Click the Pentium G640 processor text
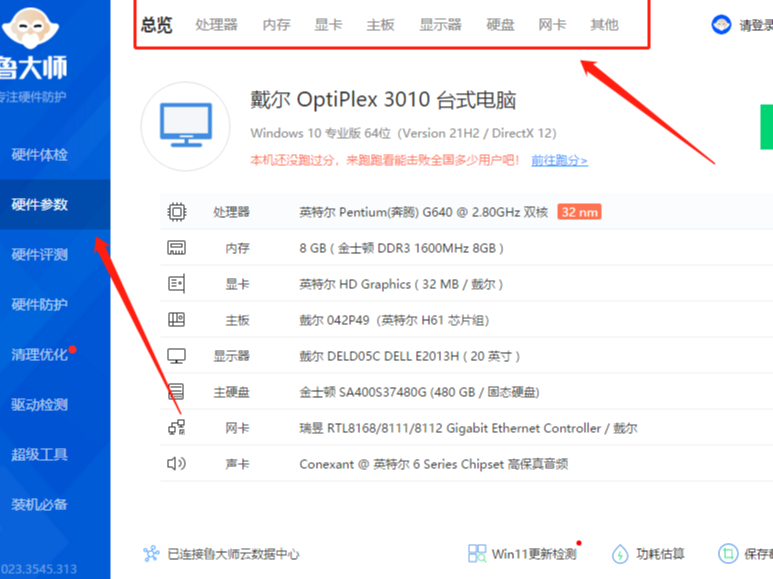The width and height of the screenshot is (773, 579). point(423,212)
